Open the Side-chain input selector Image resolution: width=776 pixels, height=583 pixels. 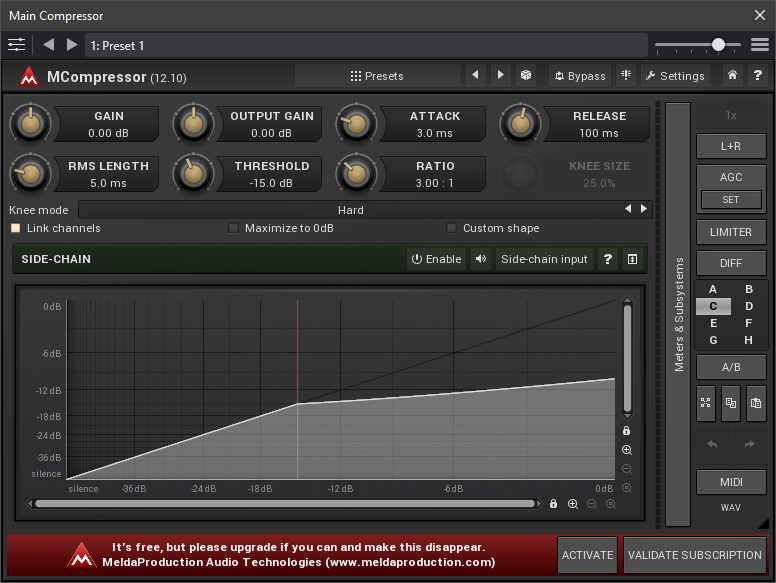(544, 259)
